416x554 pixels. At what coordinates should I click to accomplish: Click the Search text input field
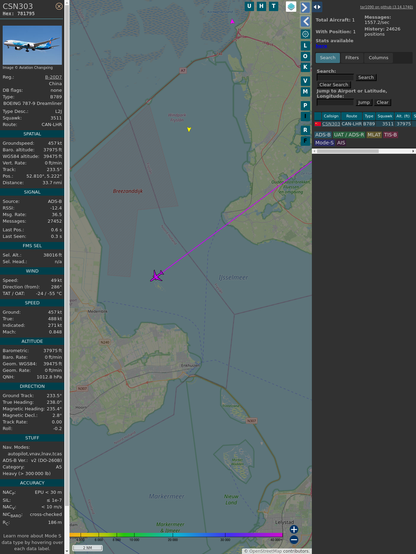(335, 77)
